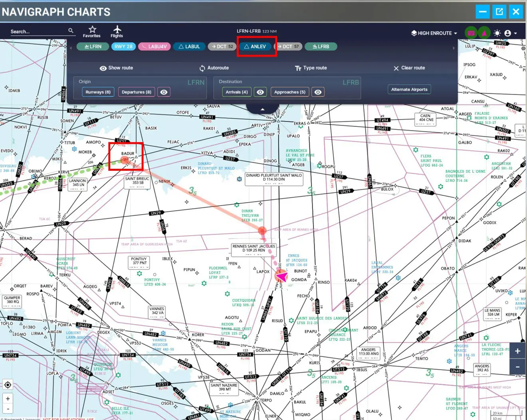
Task: Click the red route waypoint dot on the orange track
Action: click(x=262, y=231)
